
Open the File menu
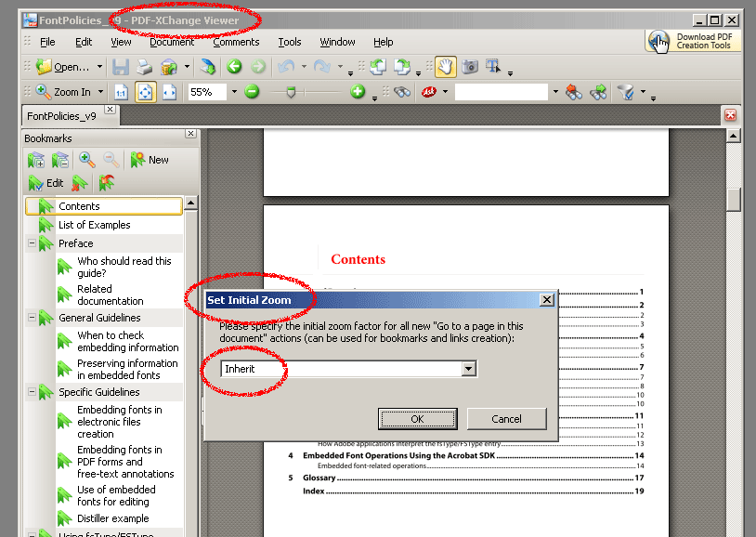[47, 42]
